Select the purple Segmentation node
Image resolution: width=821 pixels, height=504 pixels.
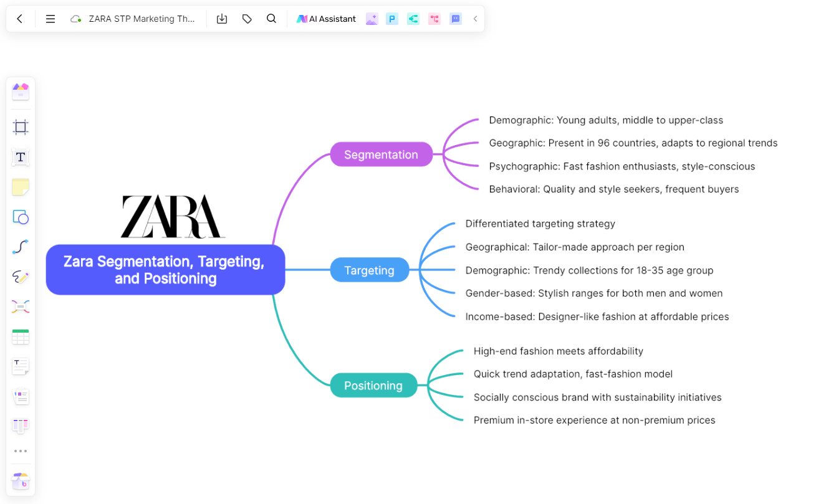coord(381,155)
